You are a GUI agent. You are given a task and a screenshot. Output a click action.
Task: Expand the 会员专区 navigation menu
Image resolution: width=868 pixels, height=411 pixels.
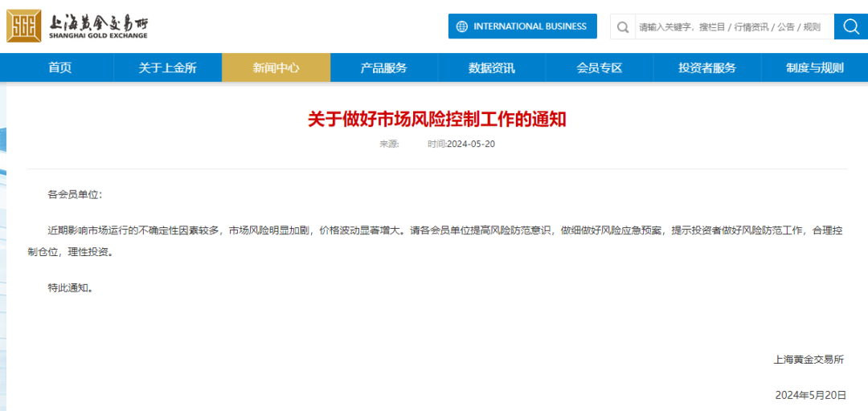[600, 67]
